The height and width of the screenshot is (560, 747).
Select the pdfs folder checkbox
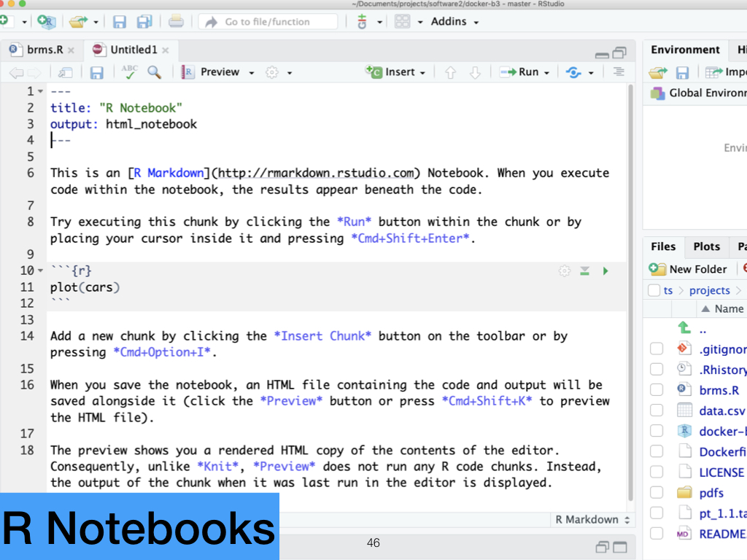(x=657, y=492)
